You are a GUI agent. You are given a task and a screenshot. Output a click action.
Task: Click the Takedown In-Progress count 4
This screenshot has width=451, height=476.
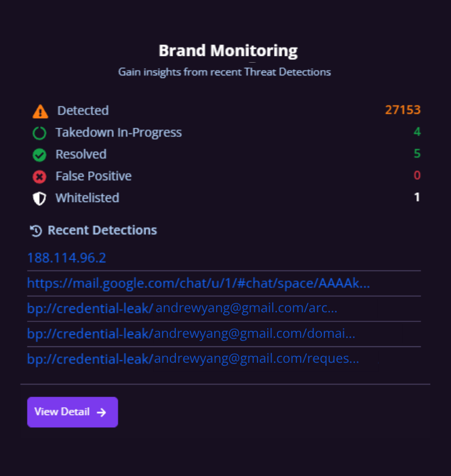[x=417, y=132]
